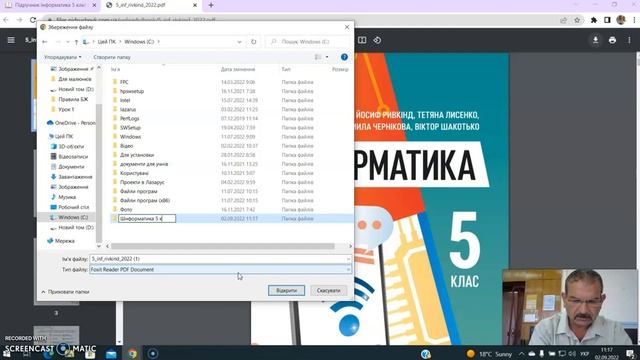Sort by the Дата змінення column header
Image resolution: width=640 pixels, height=360 pixels.
(238, 69)
